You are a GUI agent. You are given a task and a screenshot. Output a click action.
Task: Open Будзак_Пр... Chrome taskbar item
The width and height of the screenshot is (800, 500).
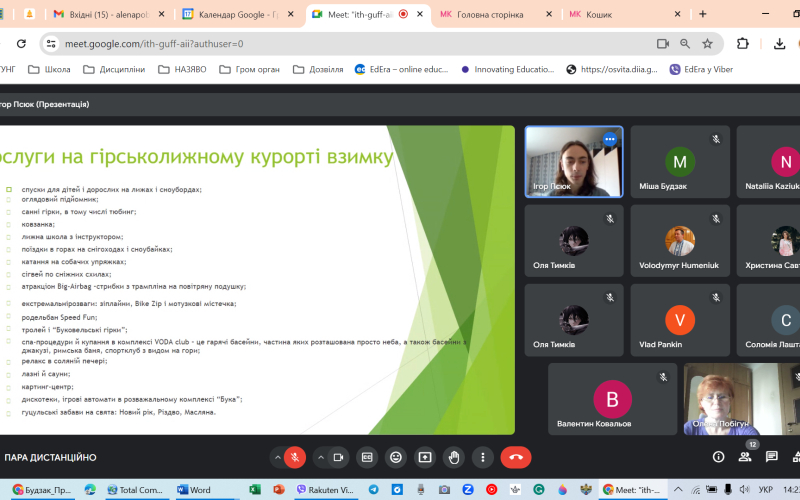tap(42, 490)
